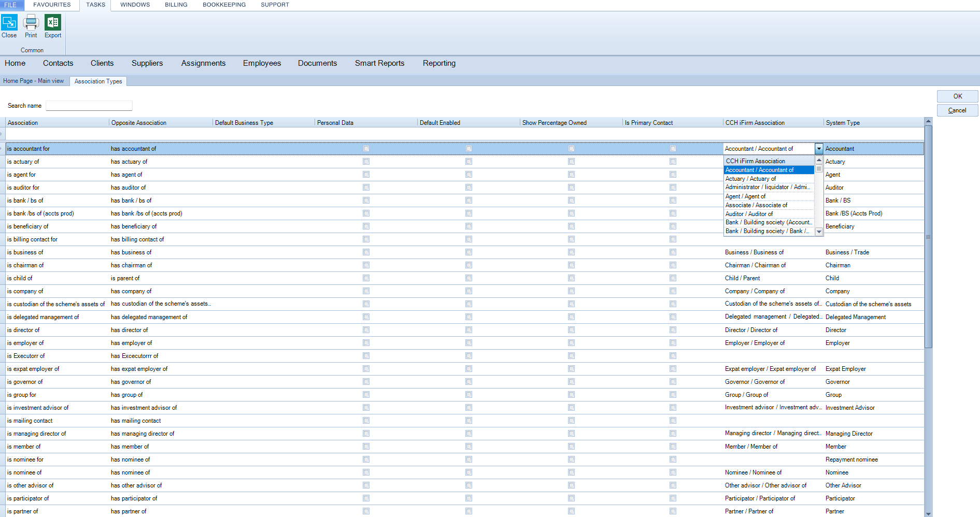Open the SUPPORT ribbon tab
The width and height of the screenshot is (980, 517).
275,5
